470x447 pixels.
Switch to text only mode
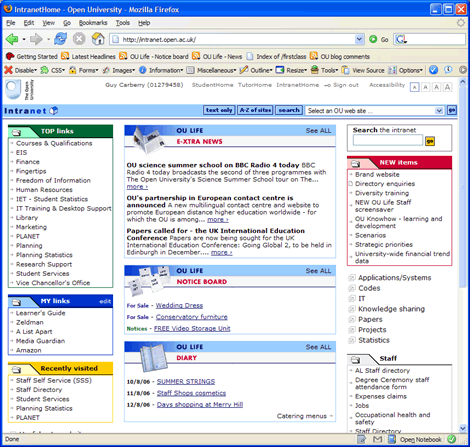219,110
